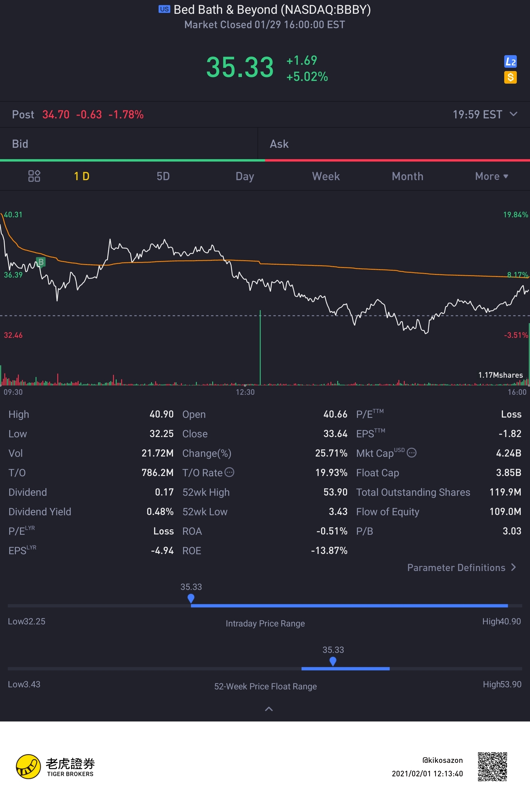This screenshot has height=812, width=530.
Task: Tap the green B buy marker on chart
Action: pyautogui.click(x=40, y=262)
